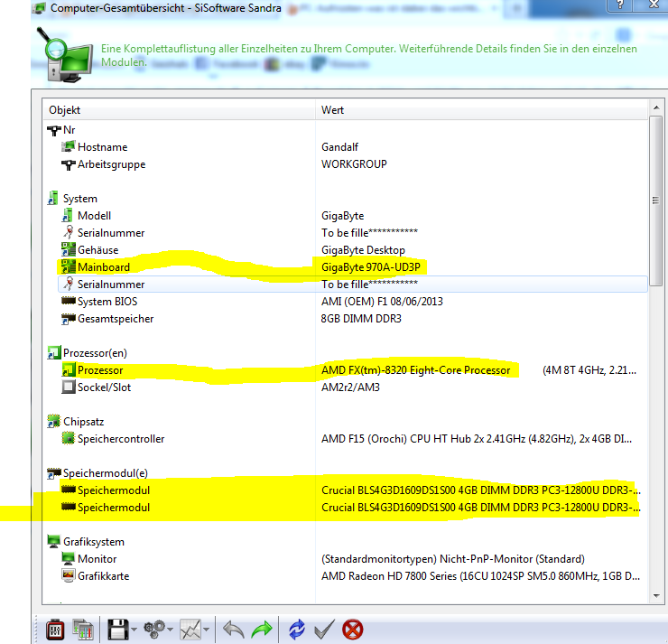Screen dimensions: 668x644
Task: Select the Nicht-PnP-Monitor (Standard) value
Action: click(453, 559)
